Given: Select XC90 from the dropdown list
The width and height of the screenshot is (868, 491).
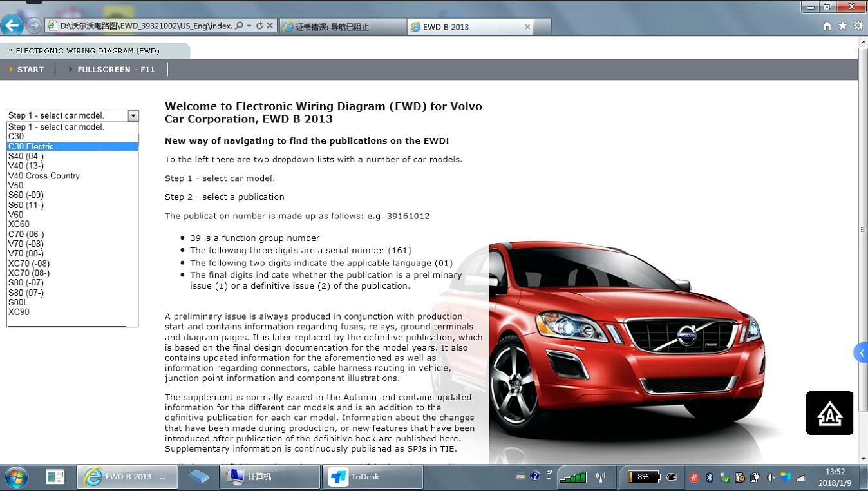Looking at the screenshot, I should 72,312.
